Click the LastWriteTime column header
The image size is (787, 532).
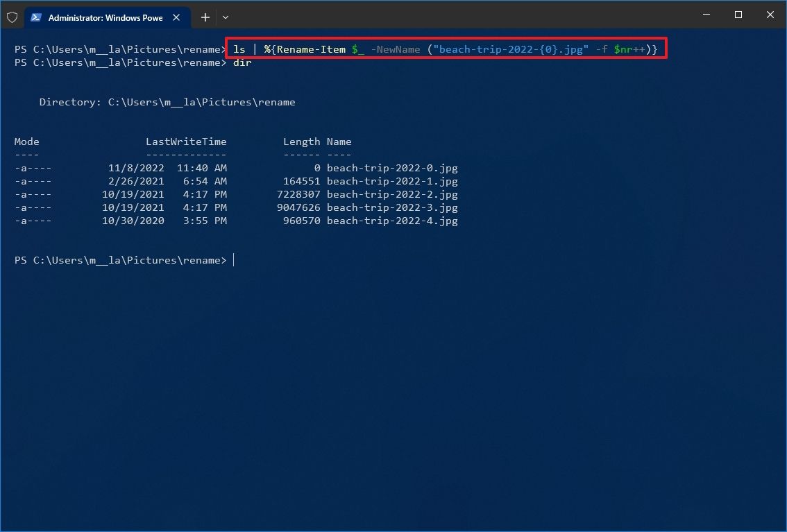click(186, 141)
